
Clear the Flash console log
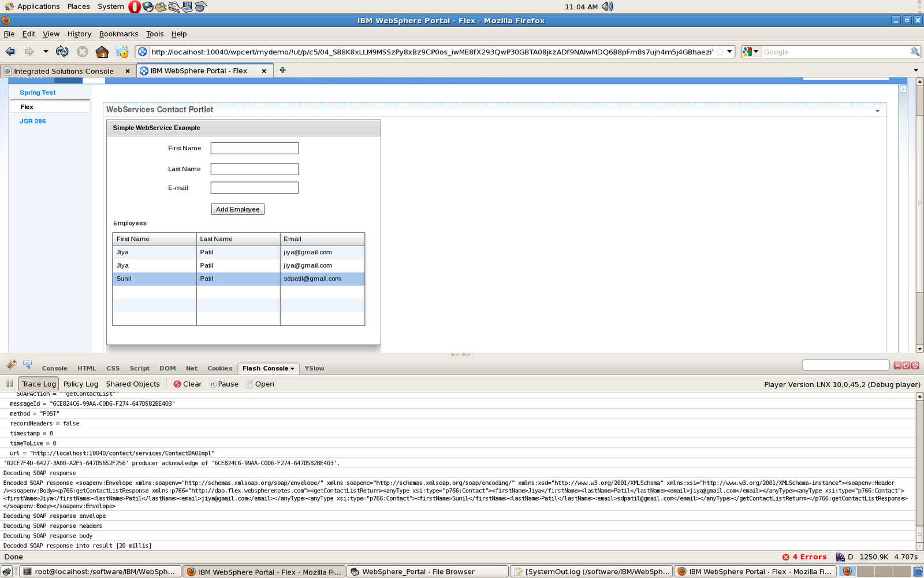[x=188, y=384]
